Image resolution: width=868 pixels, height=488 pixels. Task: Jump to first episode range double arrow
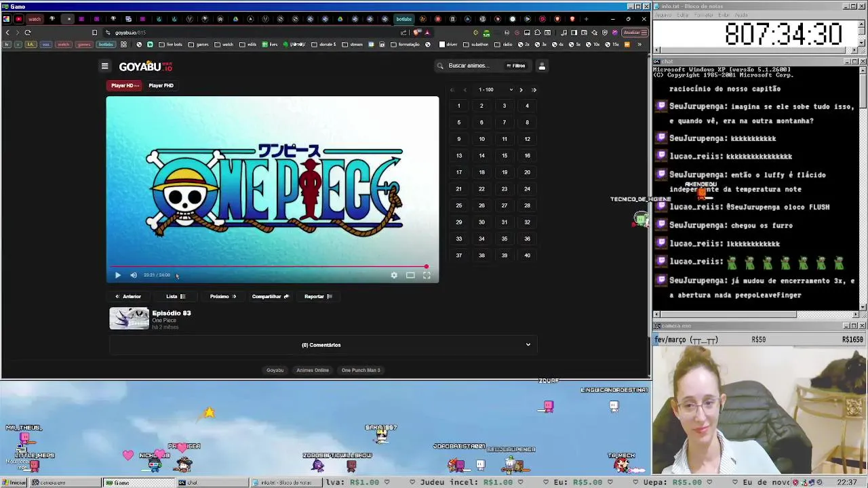(452, 89)
